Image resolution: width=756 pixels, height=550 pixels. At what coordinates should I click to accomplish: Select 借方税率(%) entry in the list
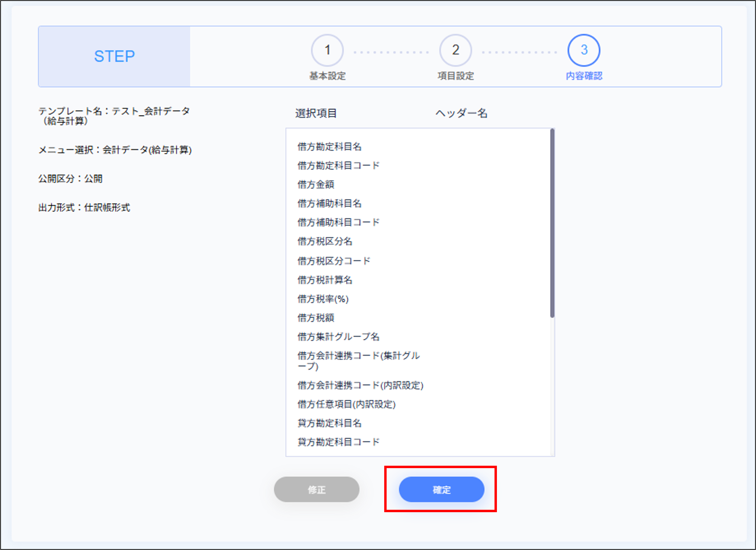(x=322, y=299)
